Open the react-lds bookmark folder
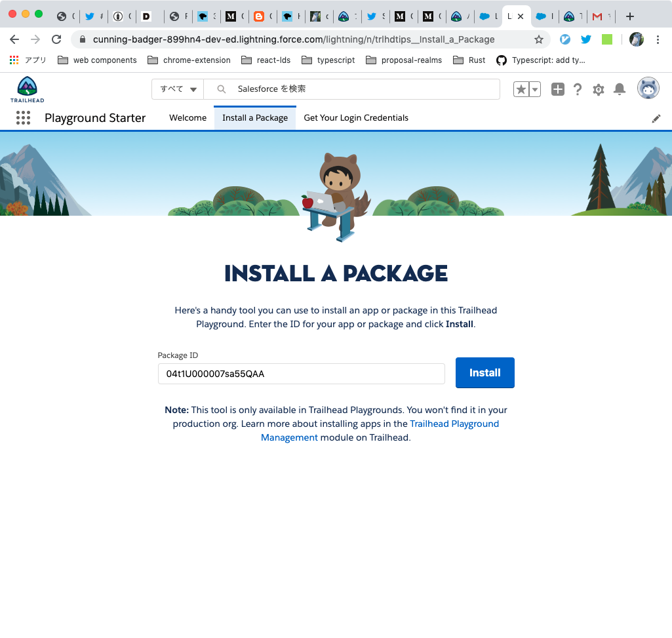The width and height of the screenshot is (672, 638). tap(266, 60)
